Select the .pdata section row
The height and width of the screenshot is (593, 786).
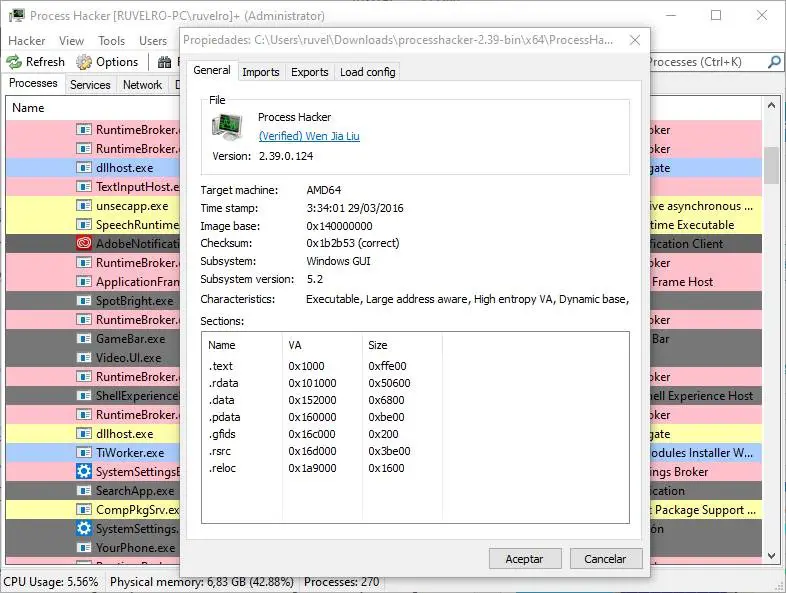click(x=415, y=417)
